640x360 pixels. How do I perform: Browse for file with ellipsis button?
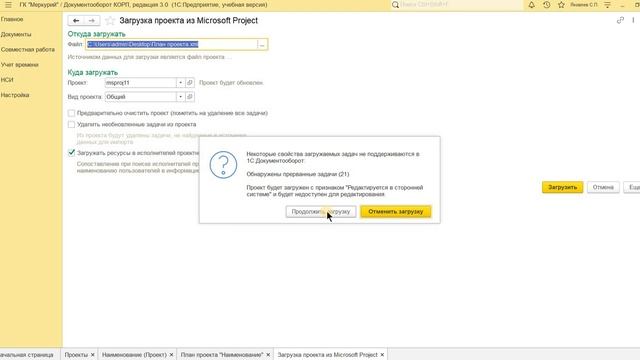coord(262,44)
